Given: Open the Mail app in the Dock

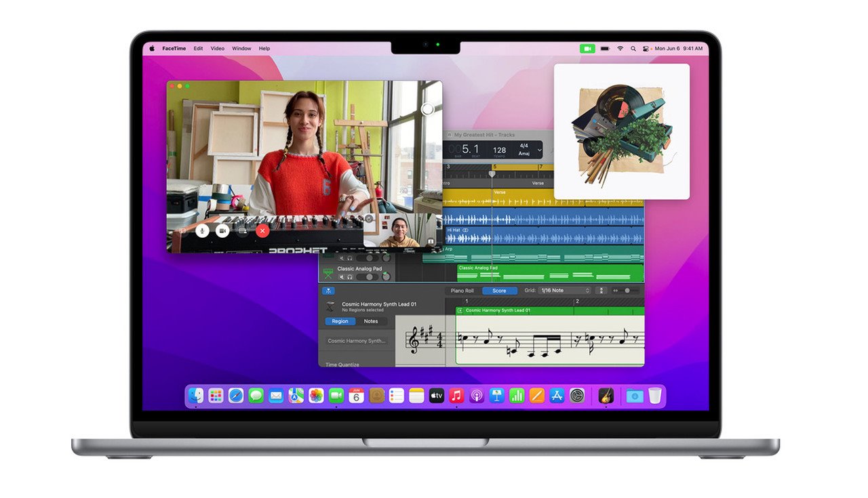Looking at the screenshot, I should [x=276, y=396].
